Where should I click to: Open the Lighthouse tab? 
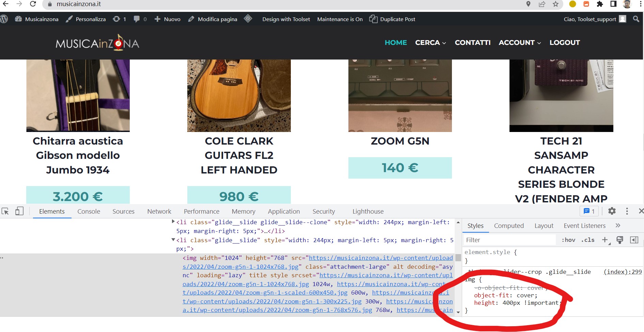click(368, 211)
